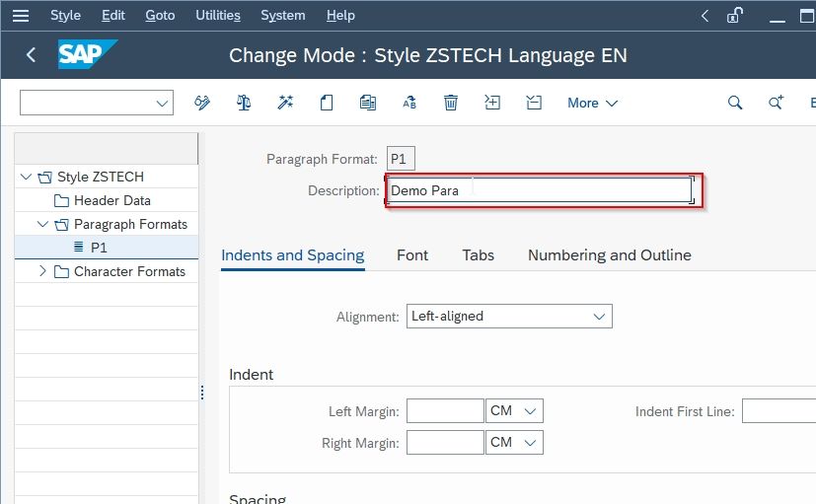The width and height of the screenshot is (816, 504).
Task: Collapse the Paragraph Formats tree node
Action: pyautogui.click(x=42, y=224)
